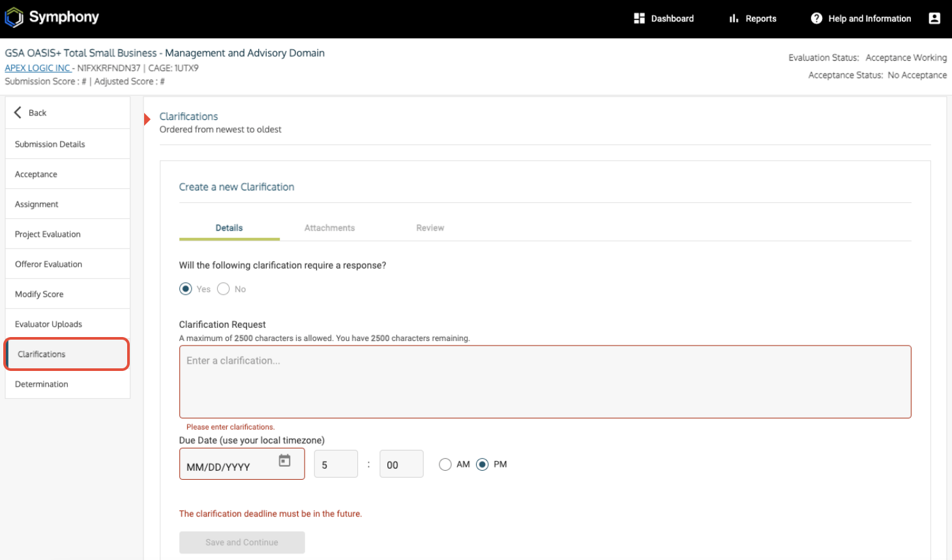This screenshot has height=560, width=952.
Task: Click the hour field showing 5
Action: coord(336,464)
